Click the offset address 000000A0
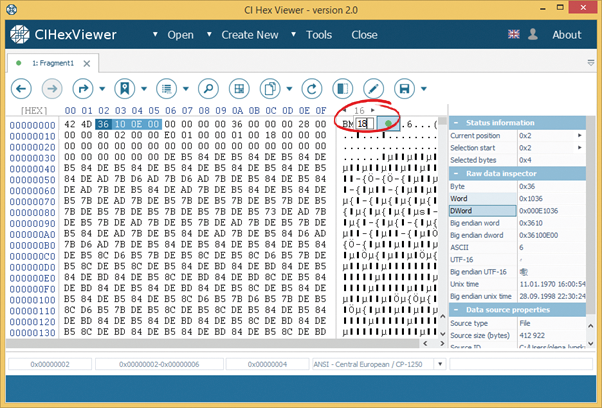 [33, 235]
